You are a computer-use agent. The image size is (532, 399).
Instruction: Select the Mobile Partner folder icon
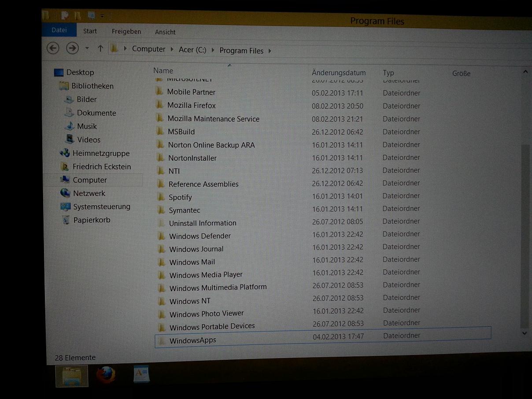(160, 92)
